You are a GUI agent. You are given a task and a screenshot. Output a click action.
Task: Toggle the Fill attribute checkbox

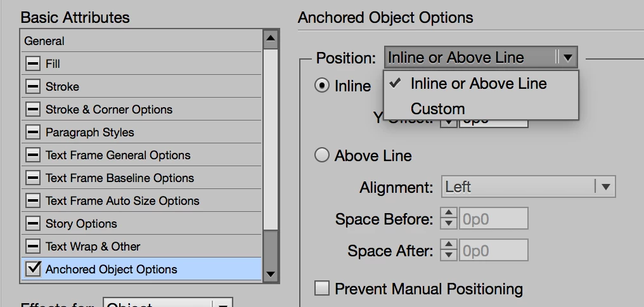pyautogui.click(x=33, y=64)
